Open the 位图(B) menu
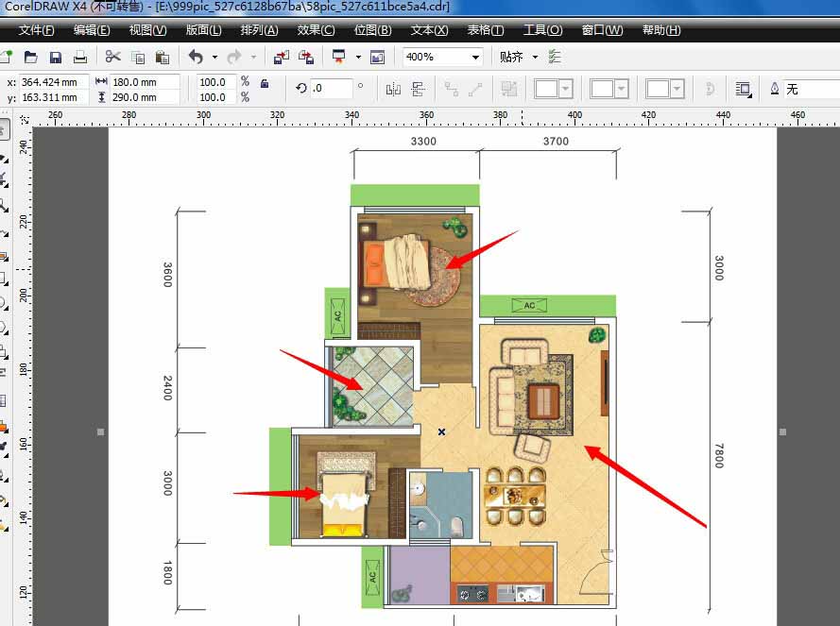 [373, 30]
